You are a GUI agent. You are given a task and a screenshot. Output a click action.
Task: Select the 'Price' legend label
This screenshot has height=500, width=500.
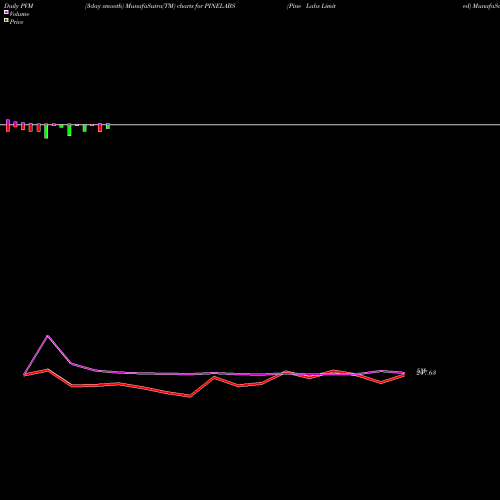16,22
